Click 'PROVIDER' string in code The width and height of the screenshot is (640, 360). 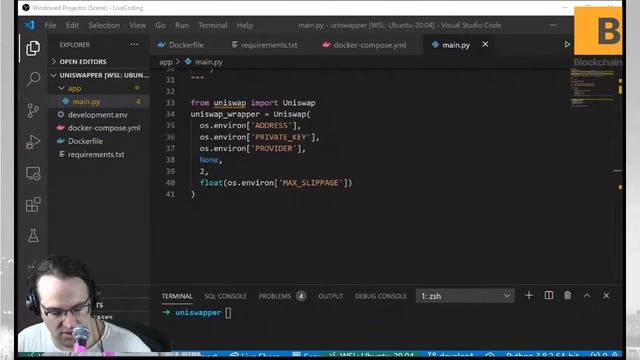point(274,148)
